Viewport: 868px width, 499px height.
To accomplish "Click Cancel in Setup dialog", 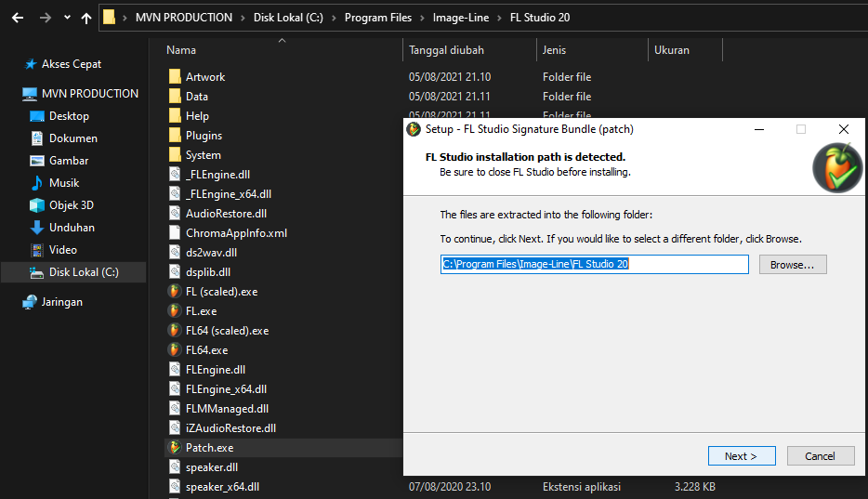I will (821, 456).
